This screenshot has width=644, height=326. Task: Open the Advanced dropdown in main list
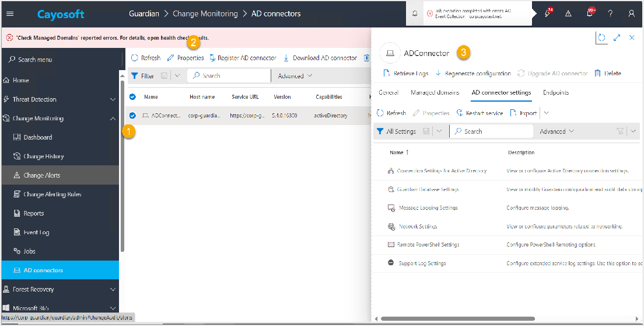[295, 76]
